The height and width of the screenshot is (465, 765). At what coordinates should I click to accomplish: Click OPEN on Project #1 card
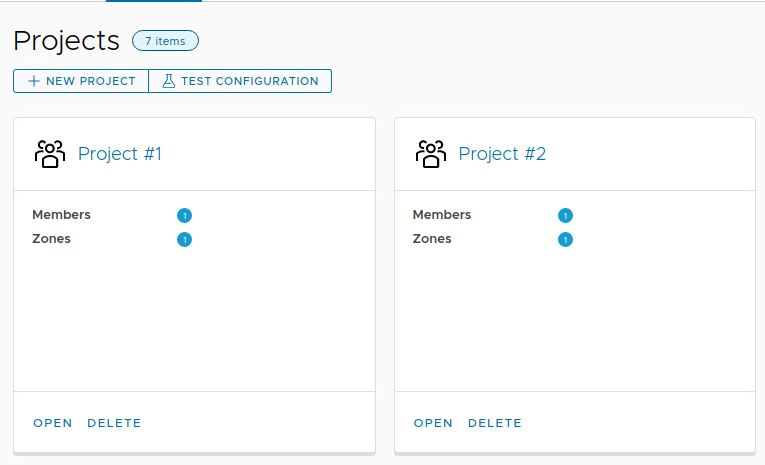pyautogui.click(x=53, y=423)
